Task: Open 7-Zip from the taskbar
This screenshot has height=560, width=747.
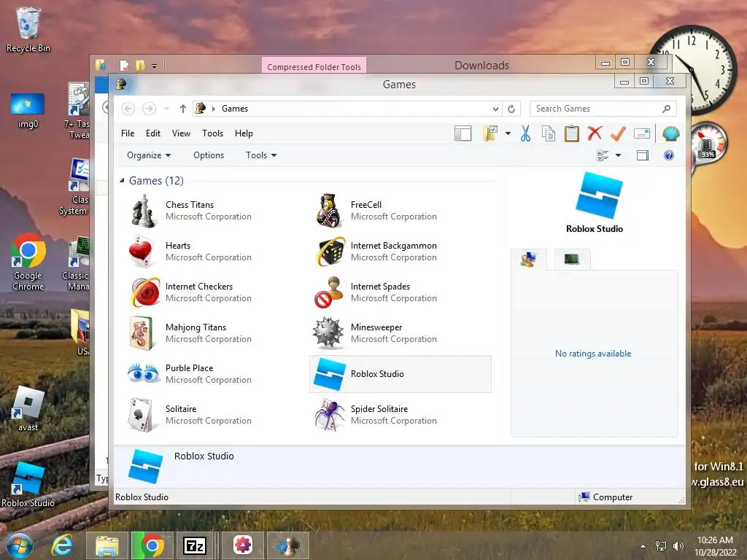Action: tap(194, 545)
